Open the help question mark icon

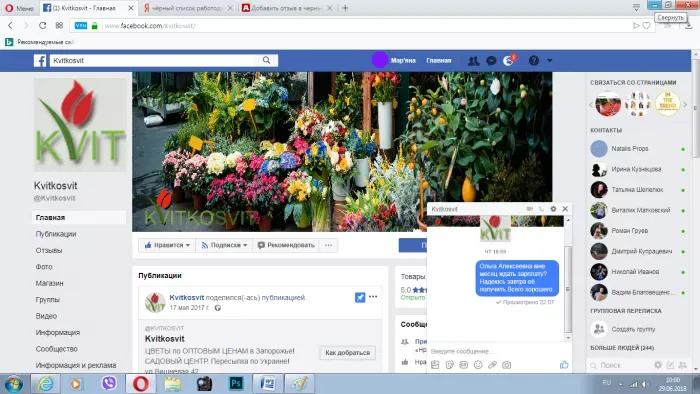pyautogui.click(x=533, y=60)
